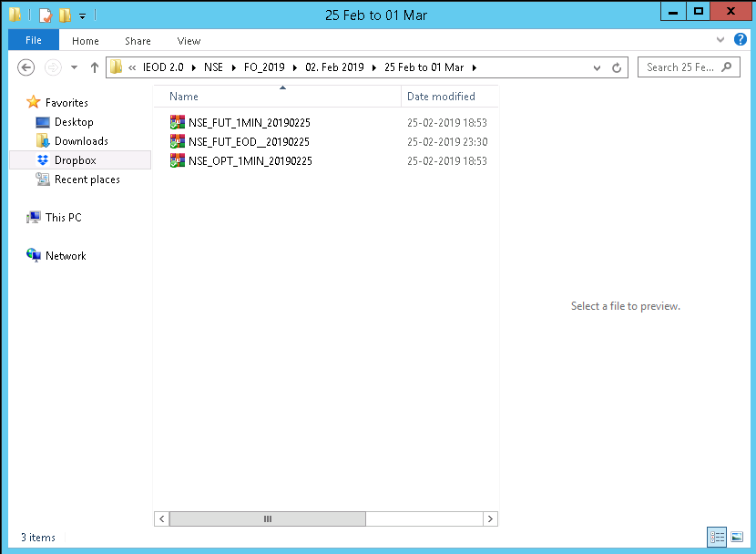Navigate to NSE in the breadcrumb
The width and height of the screenshot is (756, 554).
[x=213, y=67]
